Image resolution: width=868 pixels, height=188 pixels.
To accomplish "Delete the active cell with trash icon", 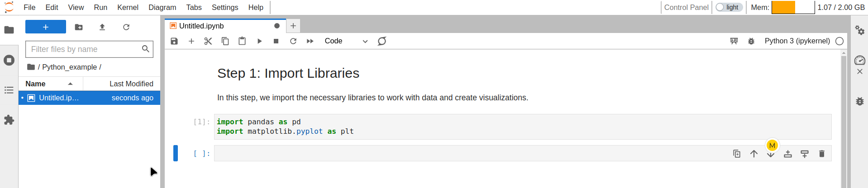I will pyautogui.click(x=822, y=154).
